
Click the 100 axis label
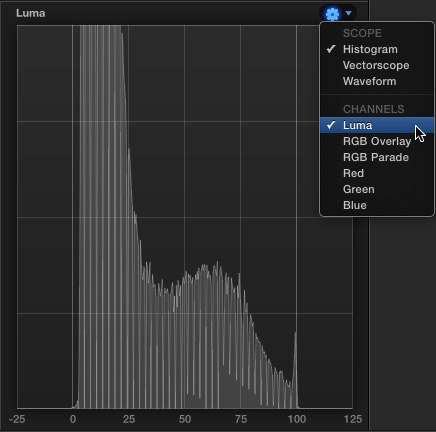pos(297,419)
